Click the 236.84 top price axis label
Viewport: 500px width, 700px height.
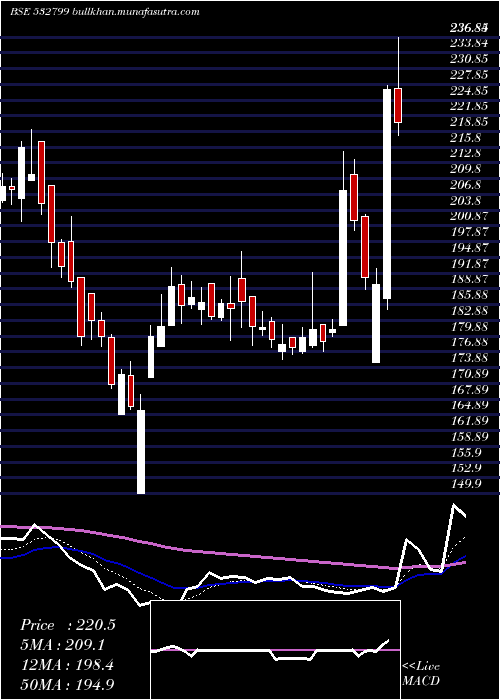469,29
